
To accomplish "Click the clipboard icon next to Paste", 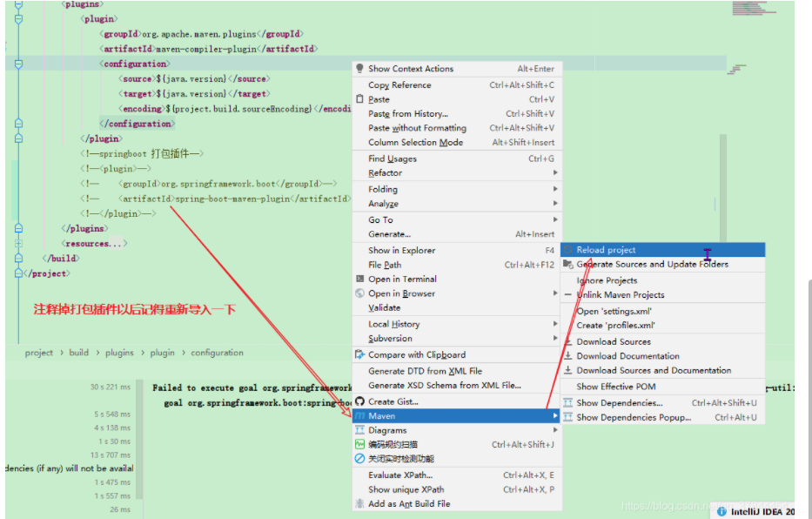I will click(x=360, y=99).
